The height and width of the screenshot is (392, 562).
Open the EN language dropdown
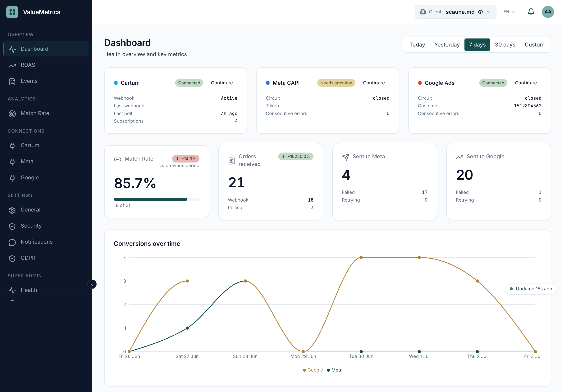point(509,12)
